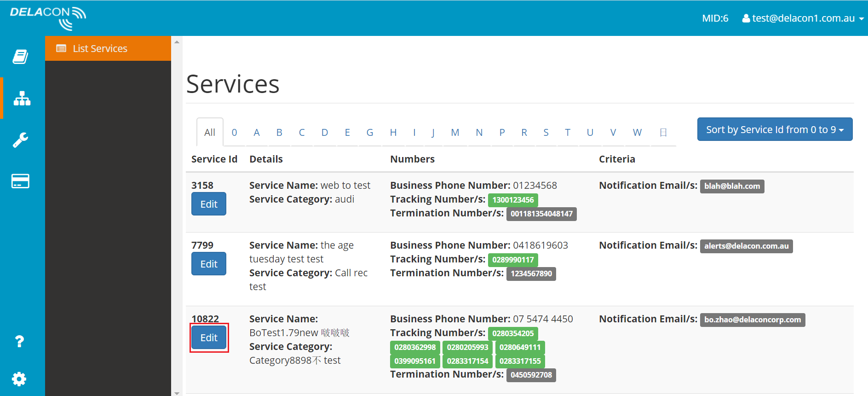Click tracking number 0289990117
The image size is (868, 396).
point(513,260)
